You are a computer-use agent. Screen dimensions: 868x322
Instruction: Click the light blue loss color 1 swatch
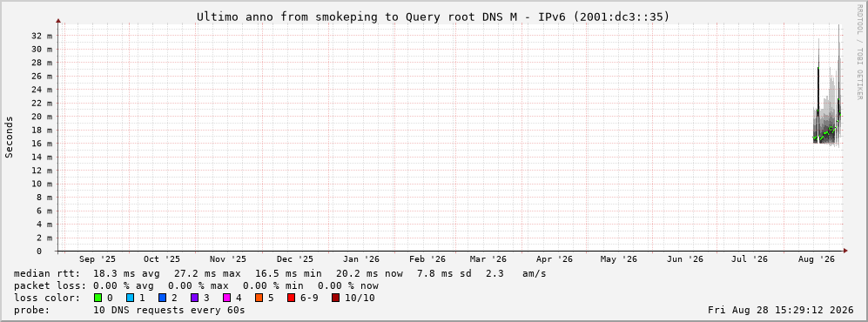pyautogui.click(x=130, y=299)
